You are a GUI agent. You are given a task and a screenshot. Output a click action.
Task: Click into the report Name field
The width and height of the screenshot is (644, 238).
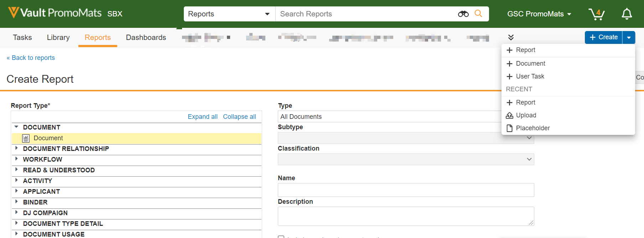(406, 190)
